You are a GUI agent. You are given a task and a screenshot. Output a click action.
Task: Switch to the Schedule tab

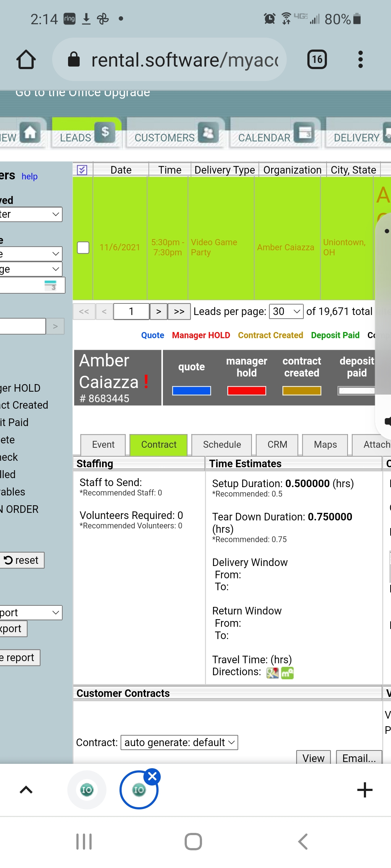pos(222,444)
